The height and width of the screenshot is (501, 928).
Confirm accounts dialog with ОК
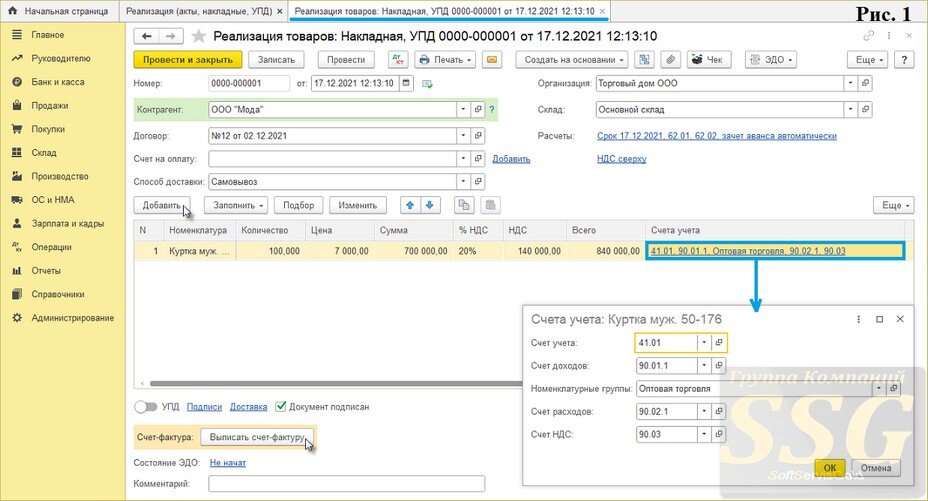click(x=830, y=468)
